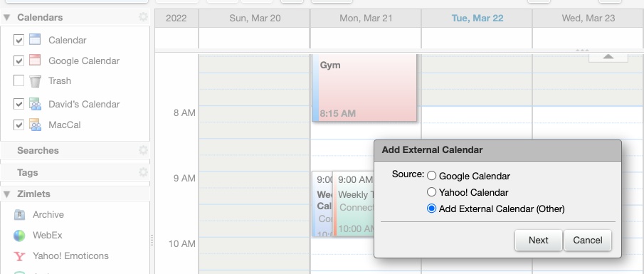644x274 pixels.
Task: Click David's Calendar shared icon
Action: (35, 104)
